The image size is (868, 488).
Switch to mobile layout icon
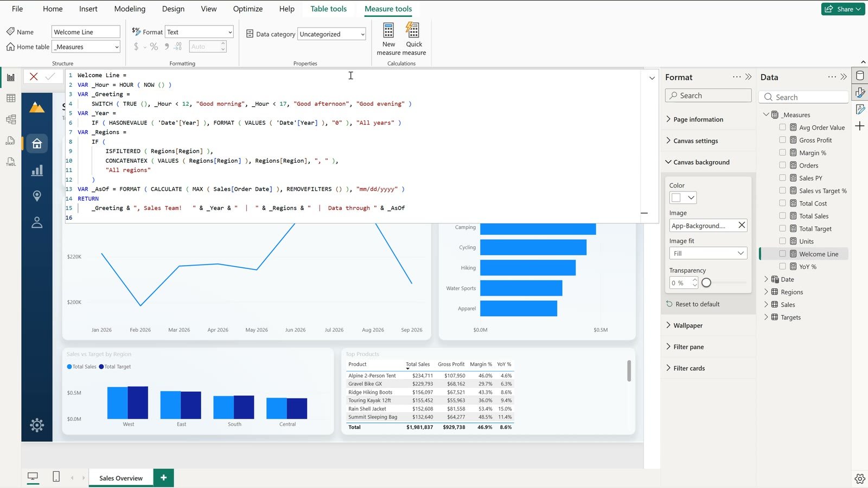click(x=56, y=477)
